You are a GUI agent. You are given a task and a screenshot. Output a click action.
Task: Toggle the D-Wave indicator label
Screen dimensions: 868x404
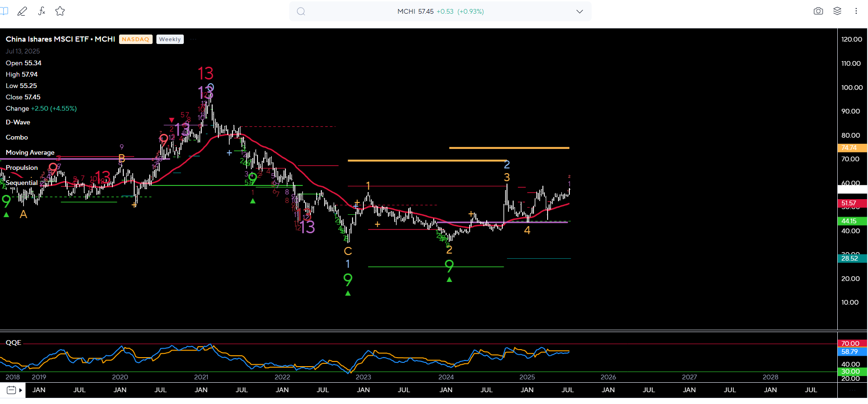[18, 122]
